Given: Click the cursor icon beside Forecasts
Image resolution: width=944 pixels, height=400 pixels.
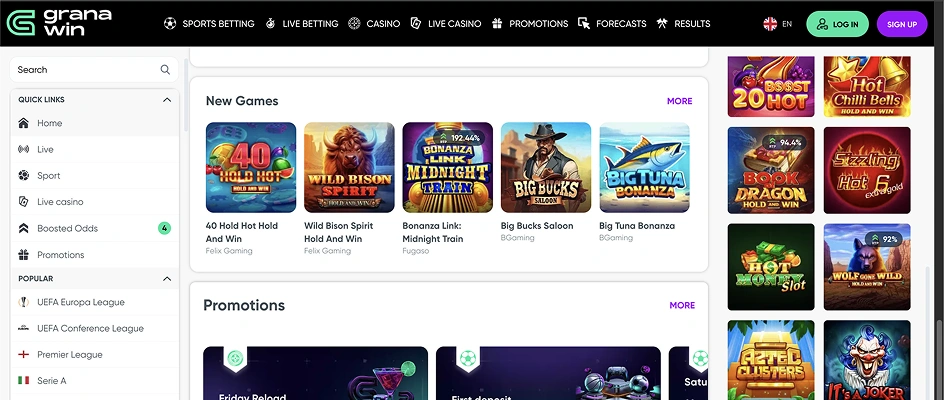Looking at the screenshot, I should [583, 23].
